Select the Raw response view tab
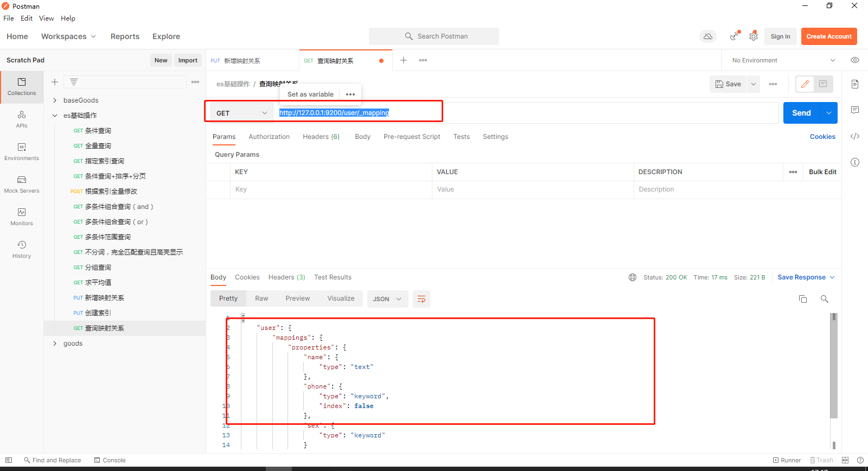868x471 pixels. (x=261, y=298)
